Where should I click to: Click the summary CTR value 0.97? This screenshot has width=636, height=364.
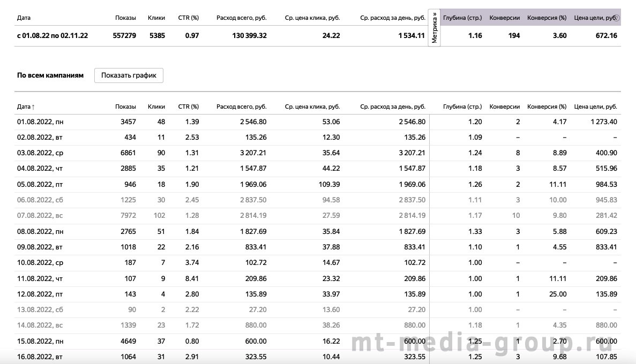(x=192, y=36)
